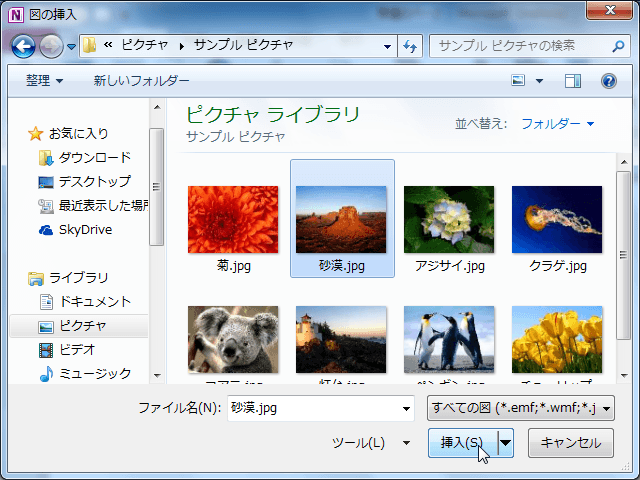The height and width of the screenshot is (480, 640).
Task: Select the penguins picture thumbnail
Action: [449, 340]
